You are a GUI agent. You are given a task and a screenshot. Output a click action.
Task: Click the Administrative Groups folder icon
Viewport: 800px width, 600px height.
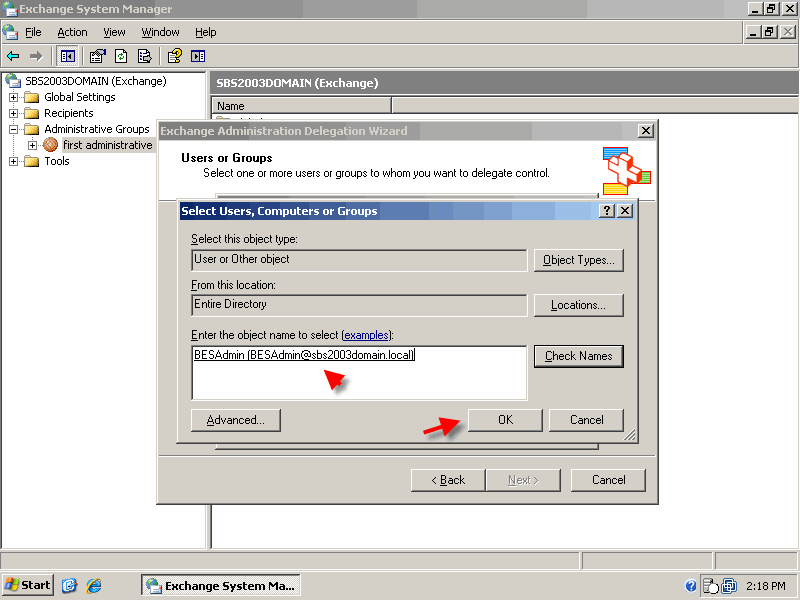point(32,129)
